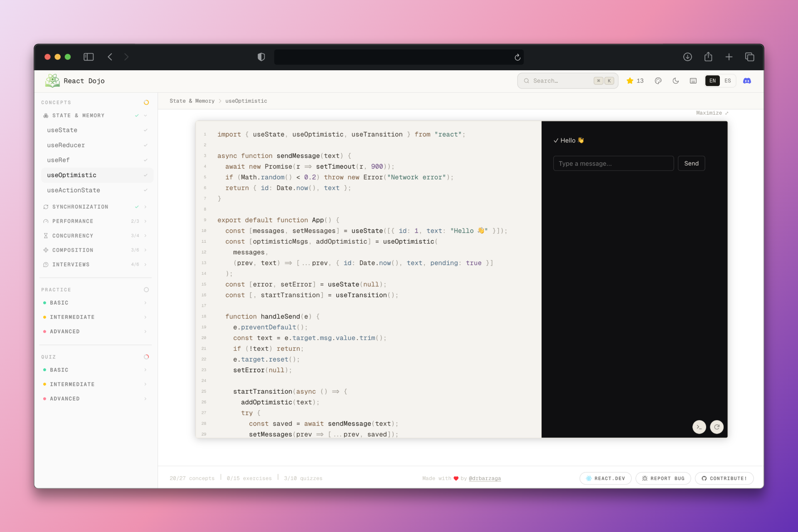Open the React Dojo atom logo
The width and height of the screenshot is (798, 532).
pos(52,81)
